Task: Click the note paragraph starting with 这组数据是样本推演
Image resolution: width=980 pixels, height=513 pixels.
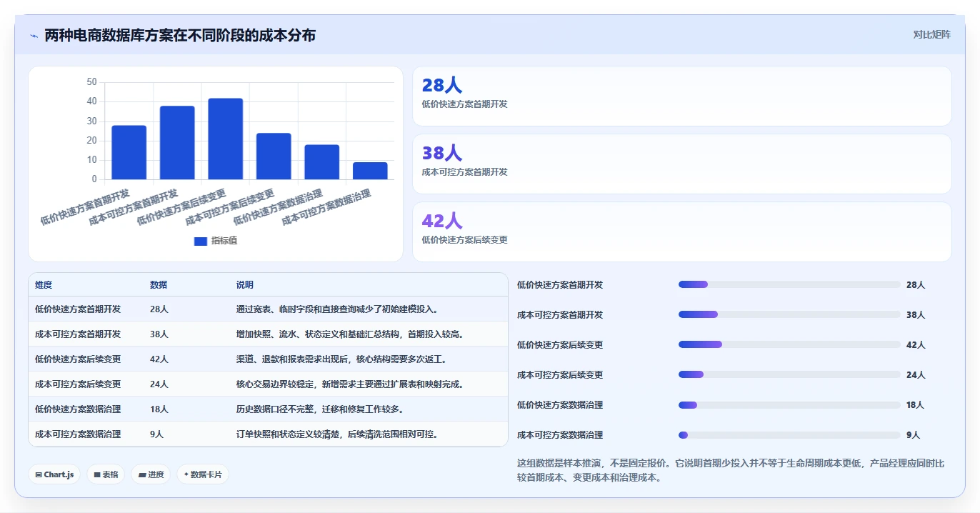Action: pyautogui.click(x=731, y=471)
